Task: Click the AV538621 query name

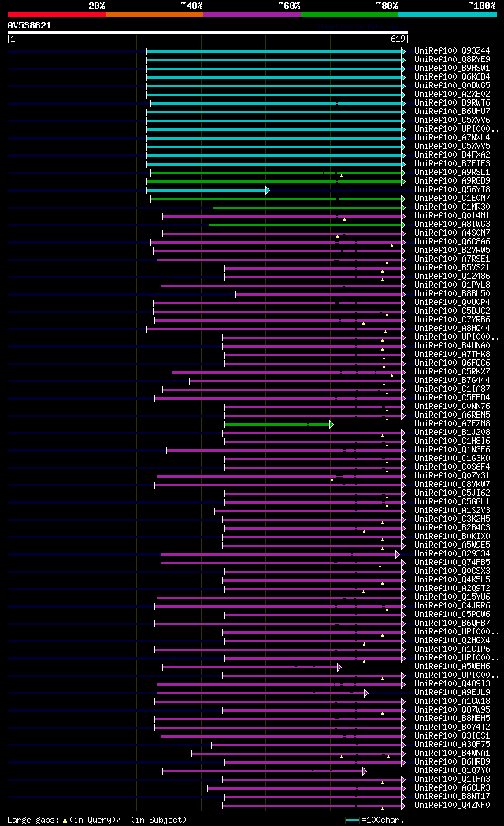Action: [x=29, y=25]
